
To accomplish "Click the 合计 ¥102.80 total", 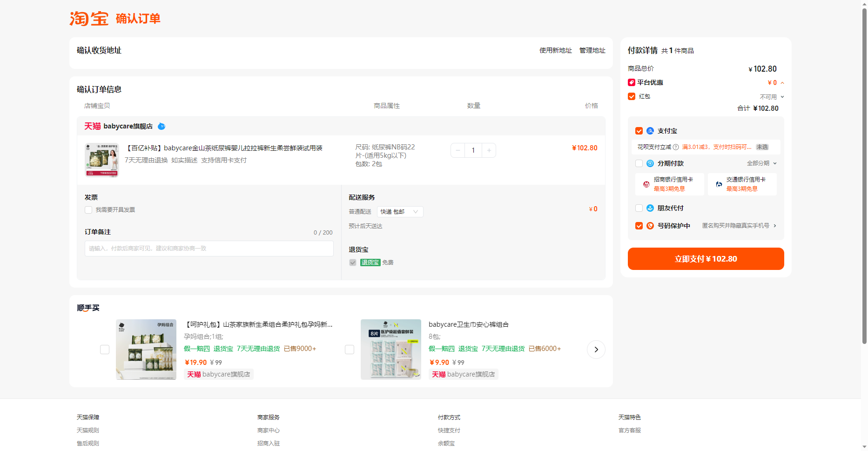I will tap(758, 108).
